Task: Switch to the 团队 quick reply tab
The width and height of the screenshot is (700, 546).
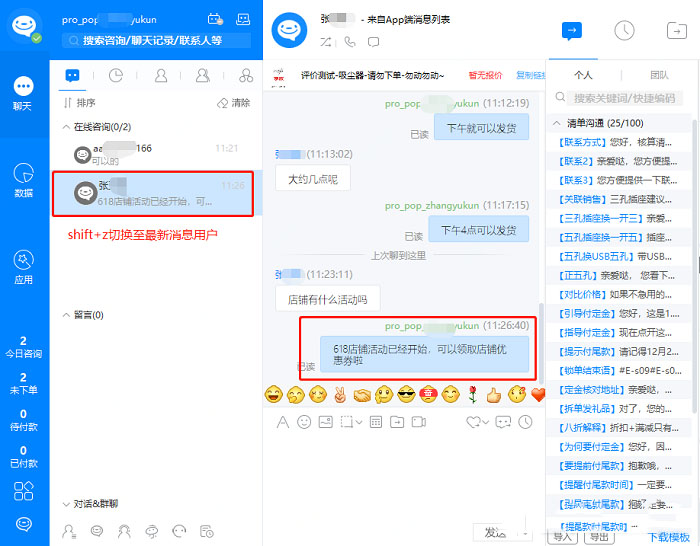Action: (x=659, y=75)
